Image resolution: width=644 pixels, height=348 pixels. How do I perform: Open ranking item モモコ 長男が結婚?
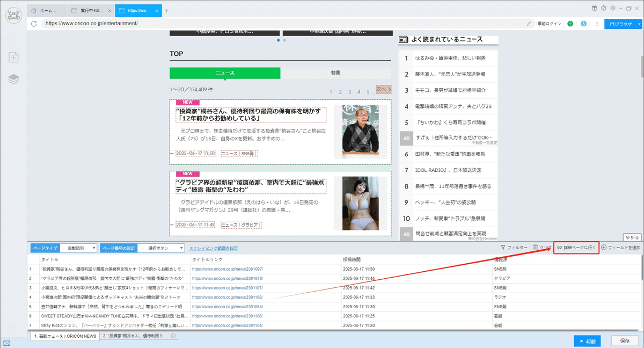450,90
